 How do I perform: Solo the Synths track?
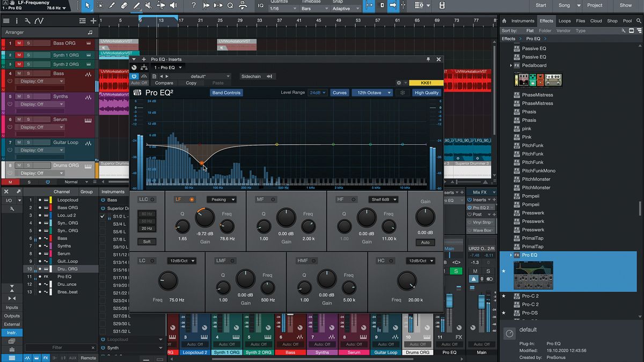pos(28,96)
